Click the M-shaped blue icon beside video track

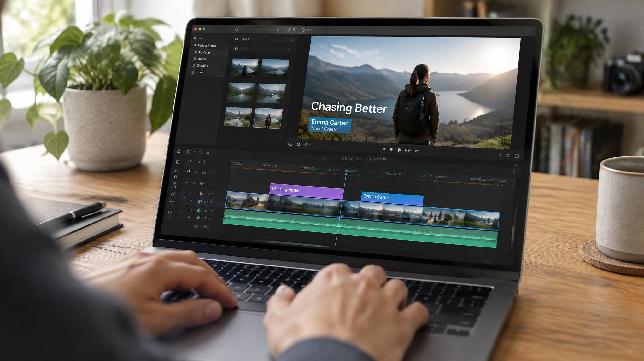184,197
